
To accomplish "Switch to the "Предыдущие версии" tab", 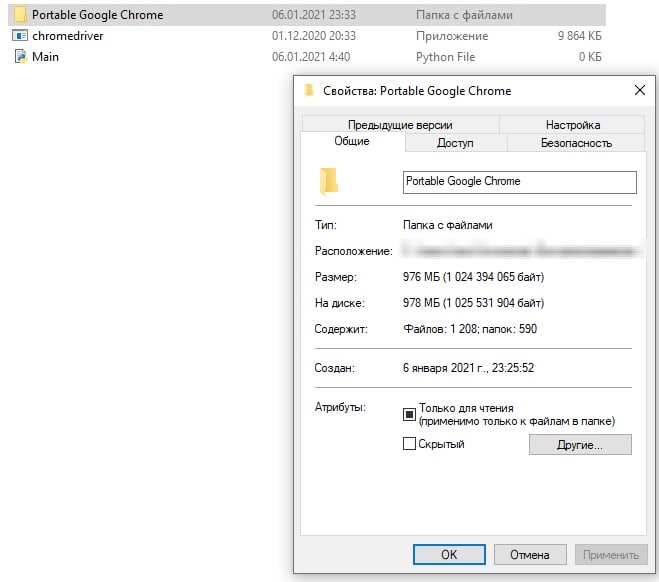I will [x=400, y=125].
